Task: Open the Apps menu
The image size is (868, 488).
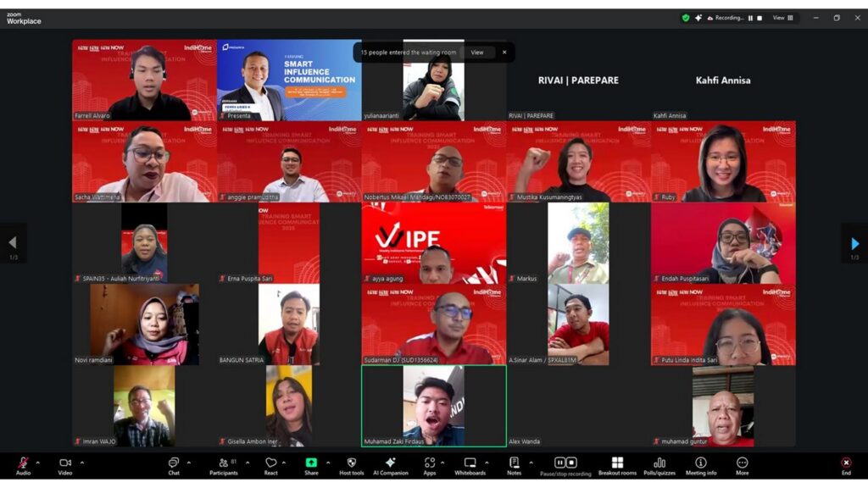Action: coord(430,465)
